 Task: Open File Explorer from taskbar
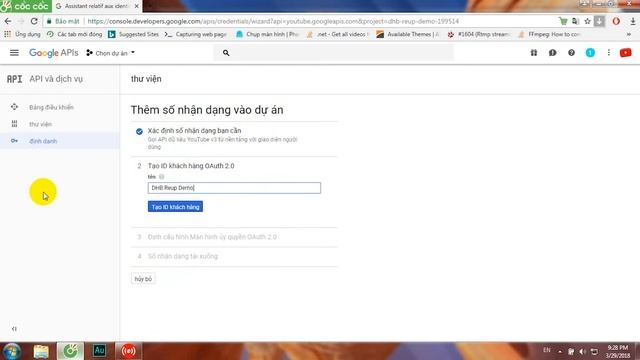[x=41, y=351]
